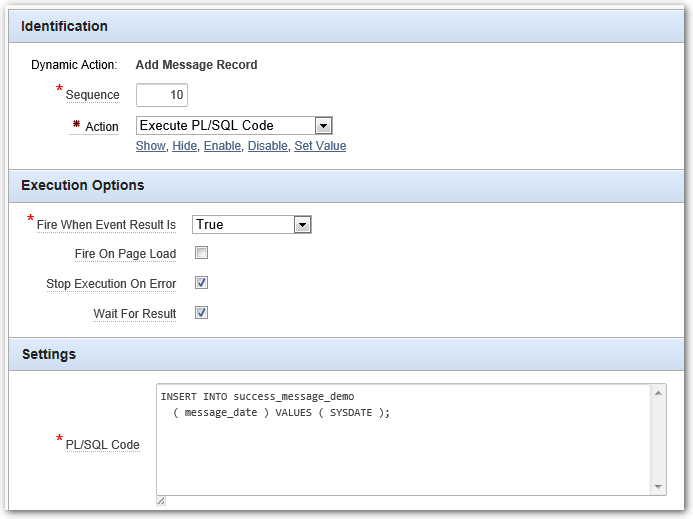693x519 pixels.
Task: Click the Fire On Page Load label
Action: [x=126, y=254]
